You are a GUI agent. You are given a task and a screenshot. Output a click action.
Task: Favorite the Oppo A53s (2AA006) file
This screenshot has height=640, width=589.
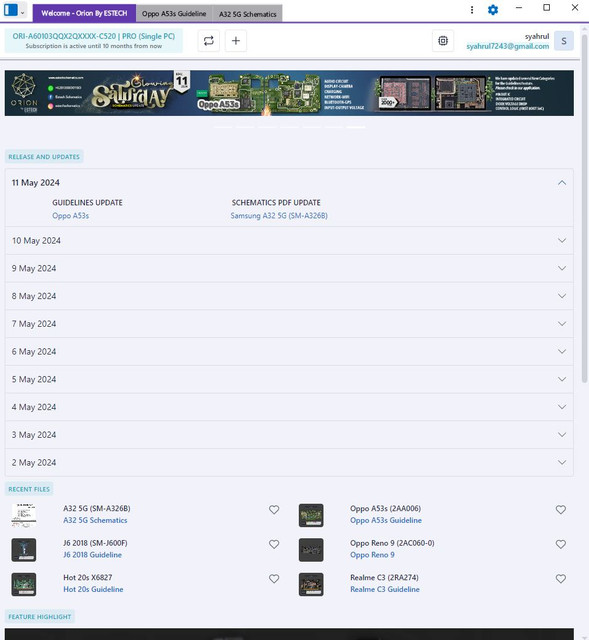pos(561,509)
